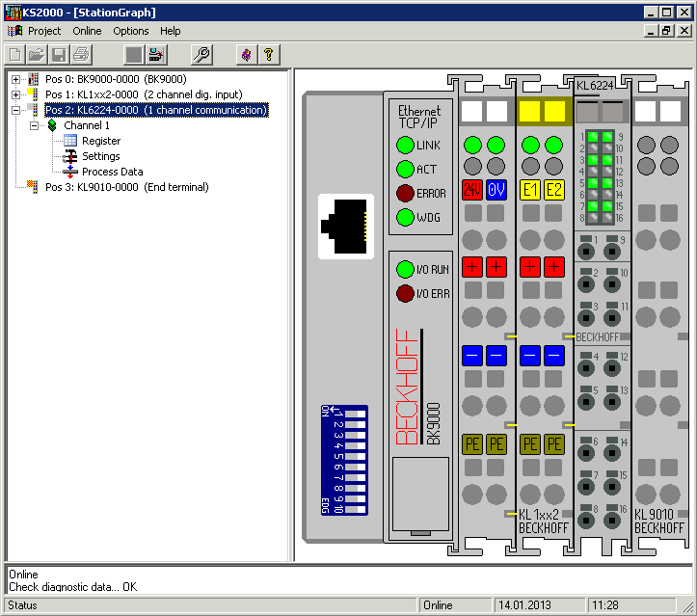Image resolution: width=697 pixels, height=616 pixels.
Task: Select Pos 3: KL9010-0000 End terminal
Action: [x=126, y=187]
